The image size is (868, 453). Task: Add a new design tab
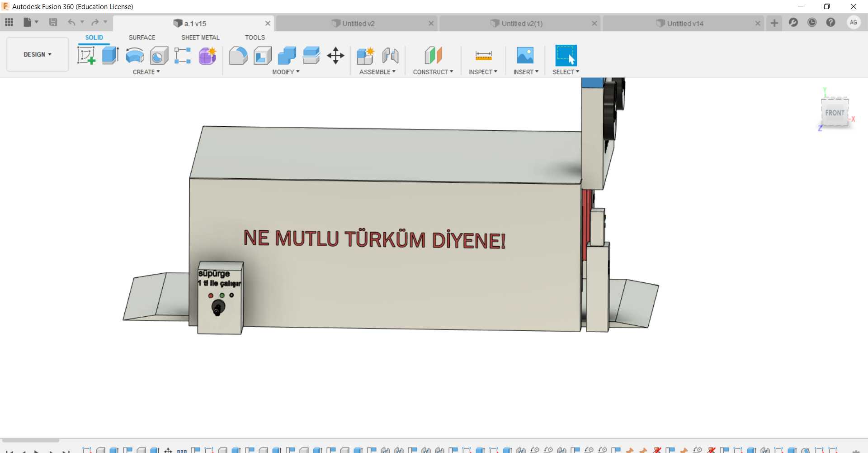click(774, 23)
